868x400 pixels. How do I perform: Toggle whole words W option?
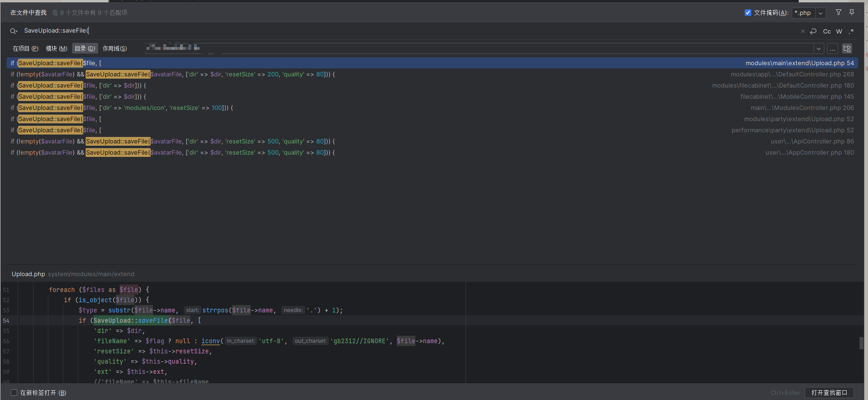pos(839,31)
